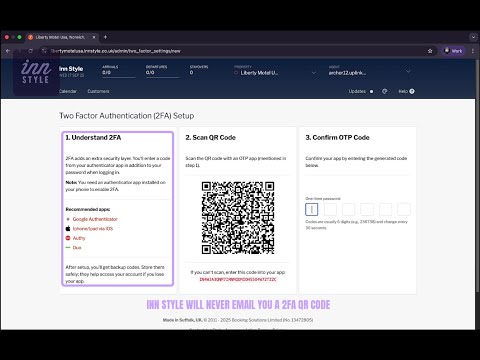This screenshot has height=360, width=480.
Task: Click the Departures 0/0 counter
Action: click(x=162, y=72)
